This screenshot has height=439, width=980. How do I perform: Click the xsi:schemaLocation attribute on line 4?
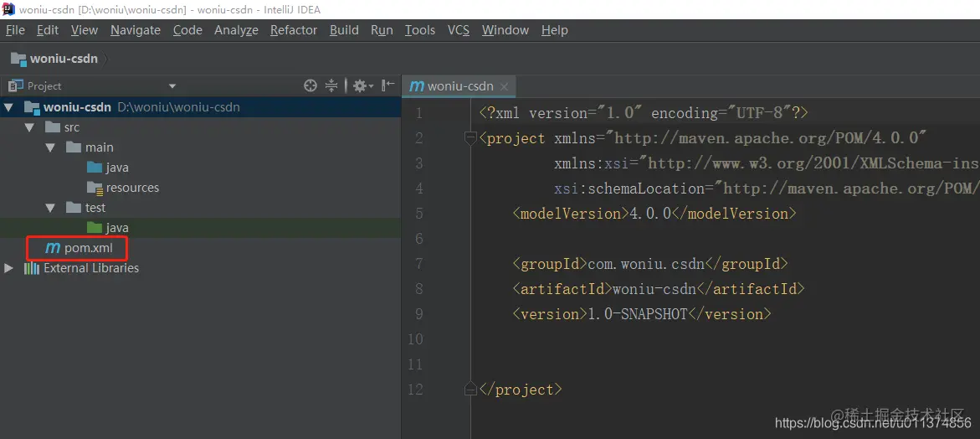coord(767,189)
